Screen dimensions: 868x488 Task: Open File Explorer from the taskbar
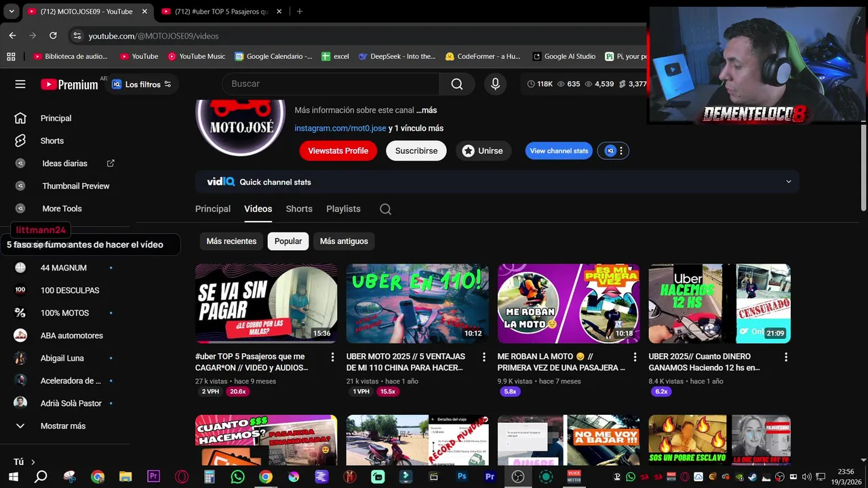125,476
